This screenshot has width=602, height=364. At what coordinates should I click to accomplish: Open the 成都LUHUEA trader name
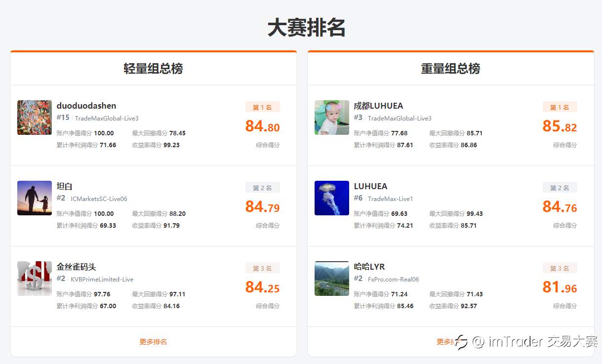click(378, 106)
